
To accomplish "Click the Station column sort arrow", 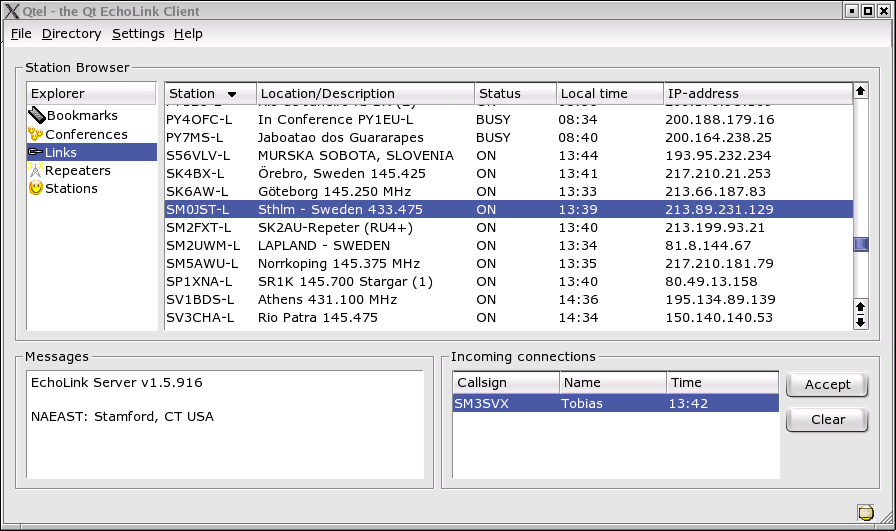I will coord(232,94).
